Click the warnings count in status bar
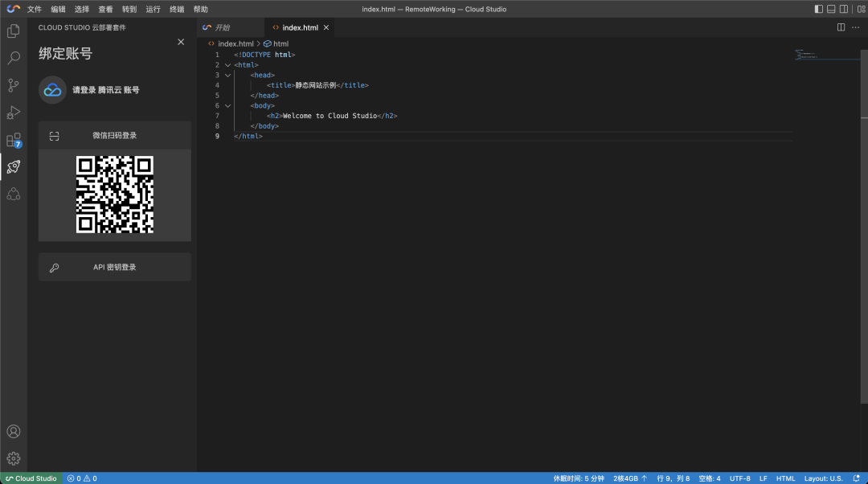 click(x=90, y=478)
